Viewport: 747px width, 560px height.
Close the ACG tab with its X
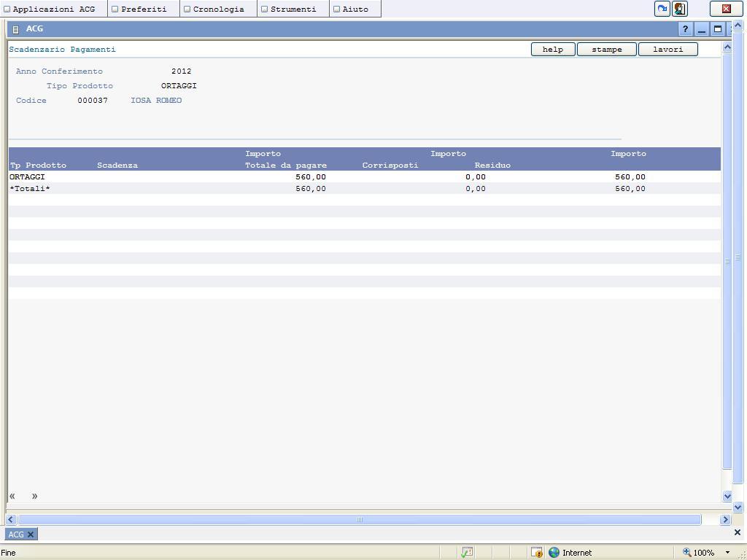click(31, 534)
